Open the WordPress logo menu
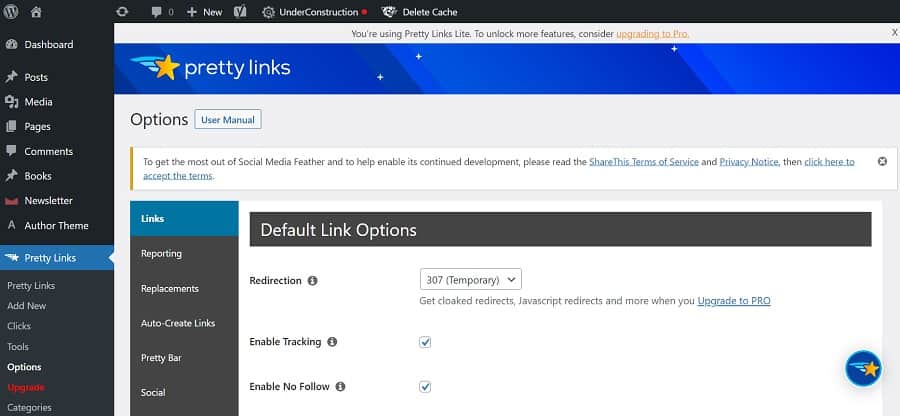Screen dimensions: 900x416 (x=11, y=11)
